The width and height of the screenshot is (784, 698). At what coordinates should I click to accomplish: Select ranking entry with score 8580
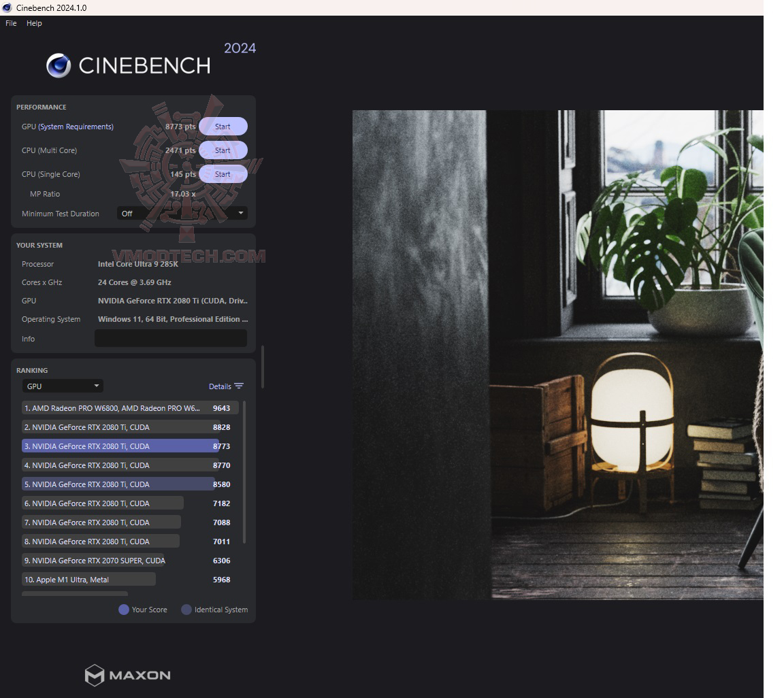pyautogui.click(x=129, y=484)
